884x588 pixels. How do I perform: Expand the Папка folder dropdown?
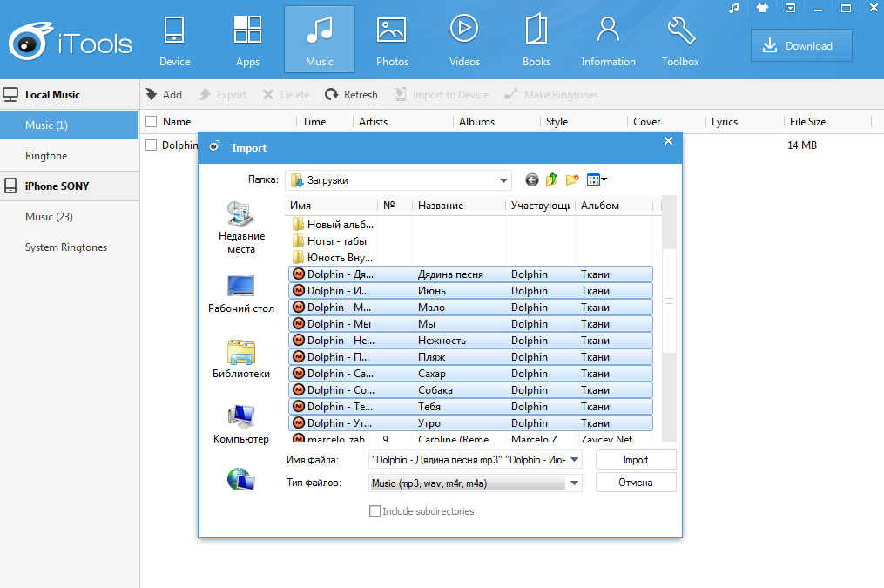(x=503, y=180)
